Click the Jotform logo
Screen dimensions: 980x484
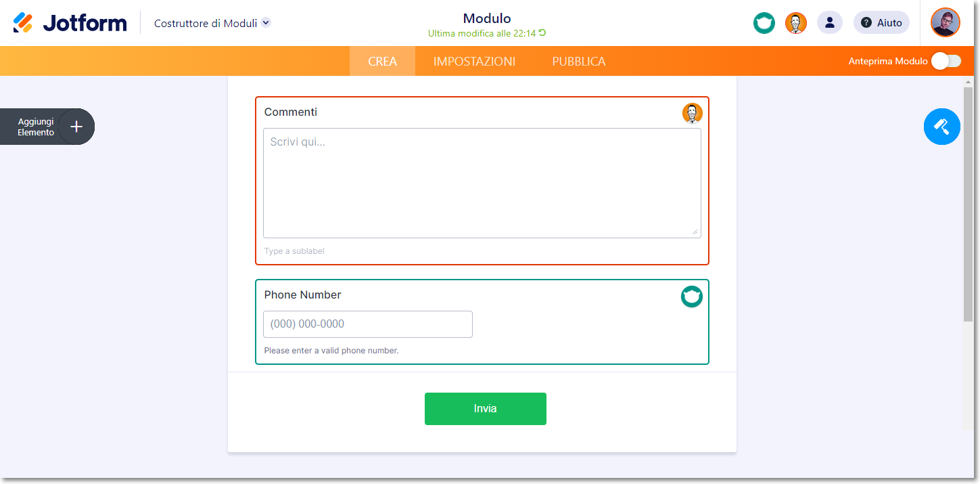70,23
